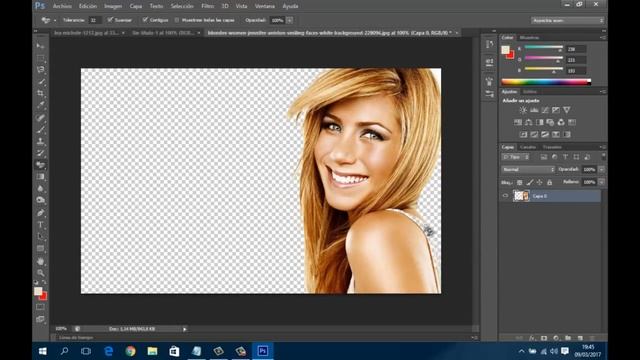Screen dimensions: 640x360
Task: Toggle the Suavizar checkbox
Action: pyautogui.click(x=110, y=20)
